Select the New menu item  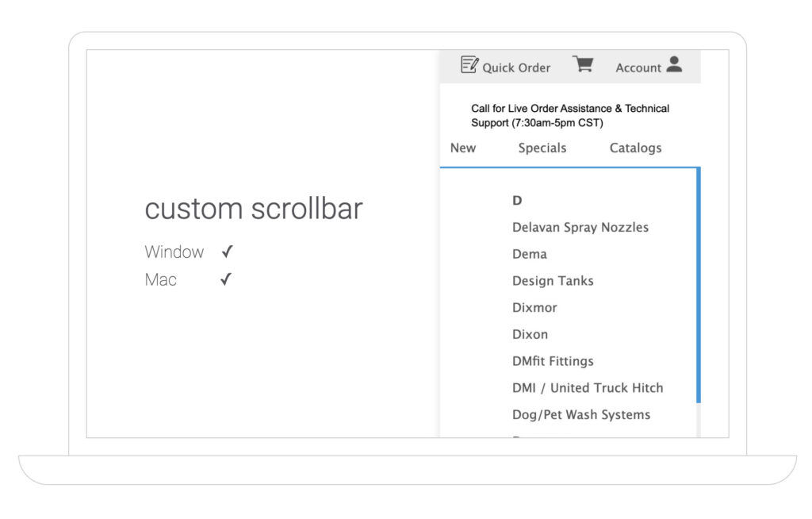(x=463, y=148)
